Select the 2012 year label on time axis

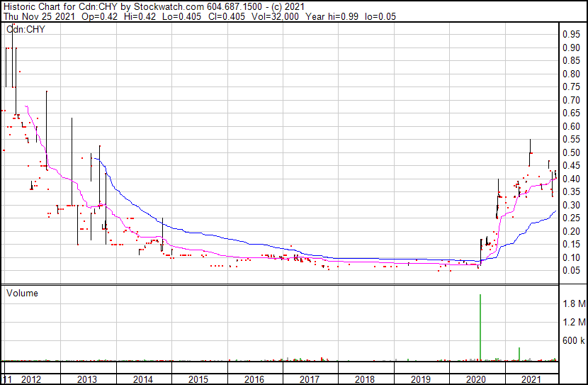pos(32,379)
